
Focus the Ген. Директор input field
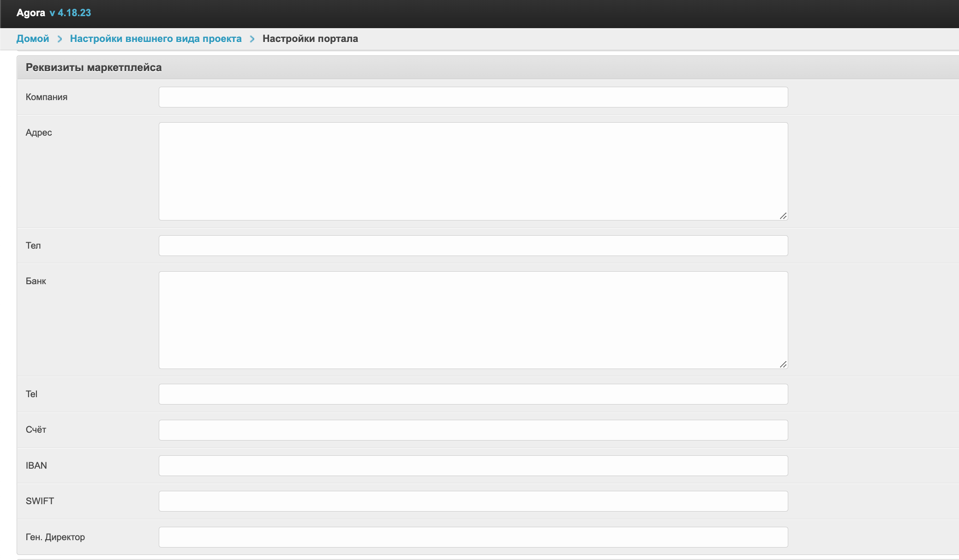click(473, 537)
